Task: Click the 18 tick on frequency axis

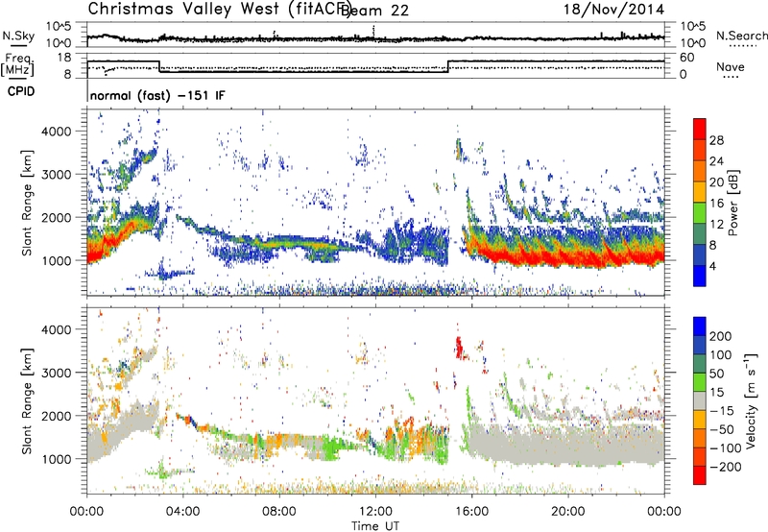Action: [64, 58]
